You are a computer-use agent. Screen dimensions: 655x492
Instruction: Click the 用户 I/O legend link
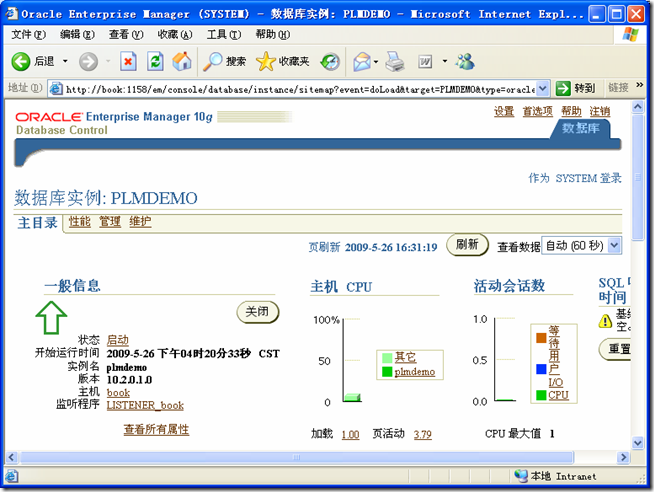pos(555,369)
